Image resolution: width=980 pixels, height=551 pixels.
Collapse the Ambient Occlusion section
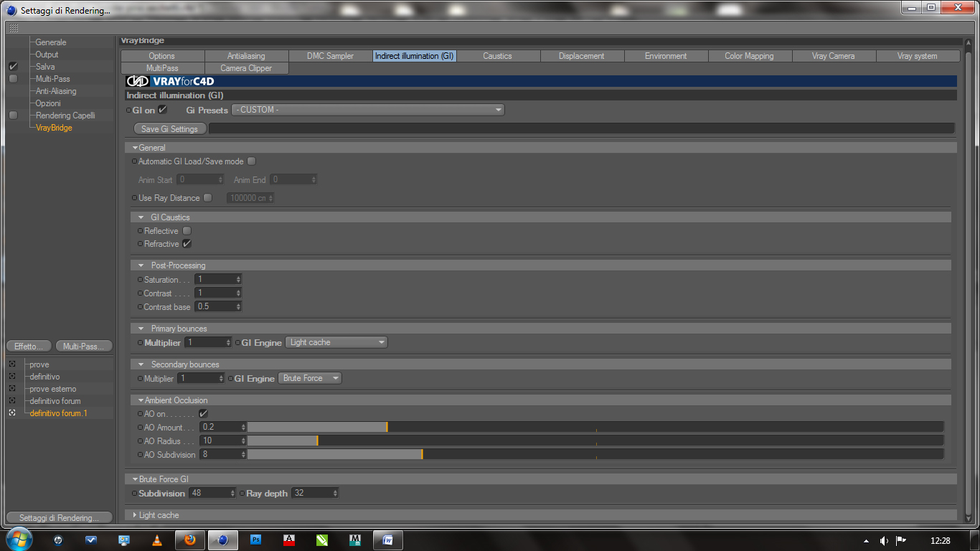click(141, 400)
